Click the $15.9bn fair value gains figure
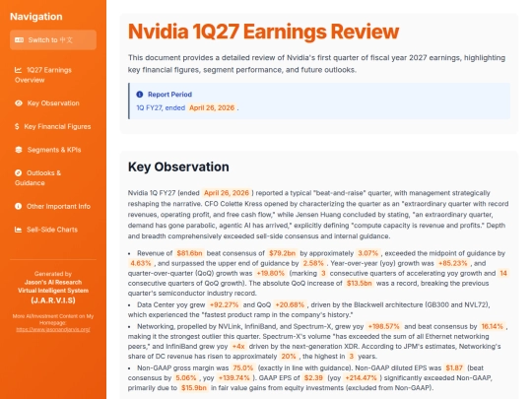 [x=194, y=388]
